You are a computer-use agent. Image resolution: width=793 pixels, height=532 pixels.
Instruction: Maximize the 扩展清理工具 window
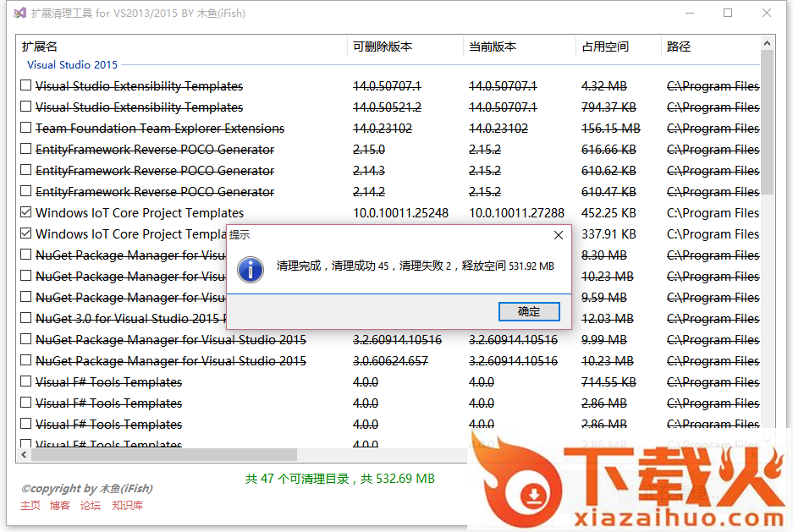click(x=728, y=14)
